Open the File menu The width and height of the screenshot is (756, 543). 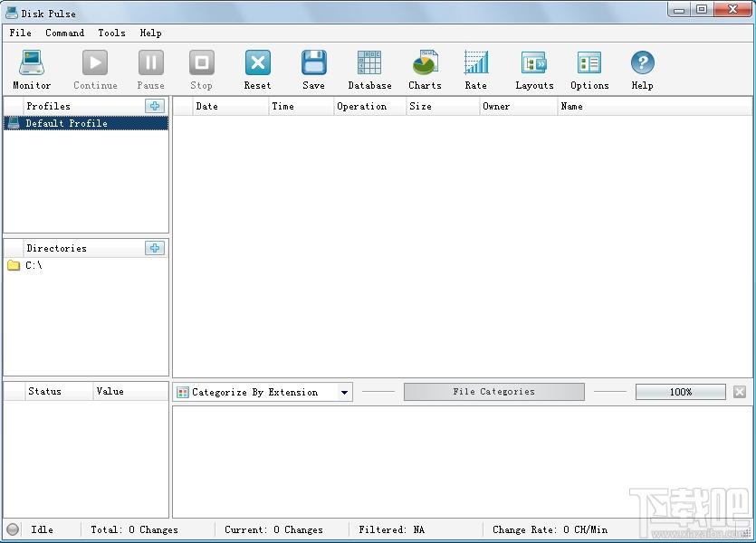[20, 33]
